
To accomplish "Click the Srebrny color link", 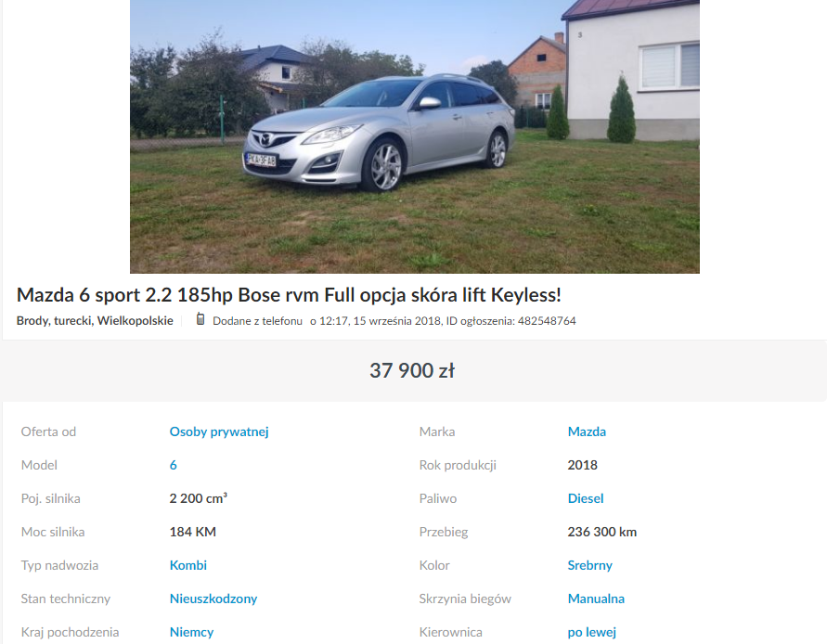I will (x=589, y=565).
